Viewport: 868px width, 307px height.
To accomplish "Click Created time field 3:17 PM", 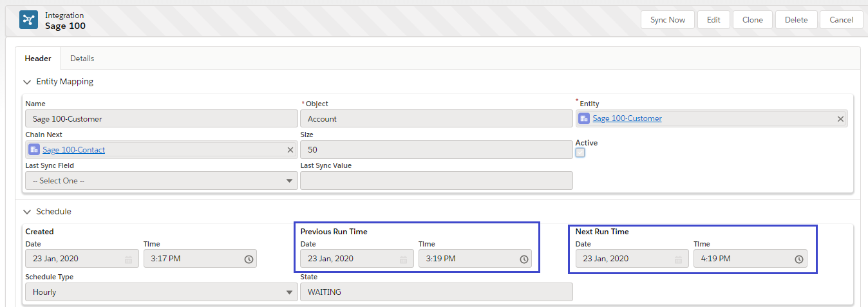I will [x=200, y=259].
